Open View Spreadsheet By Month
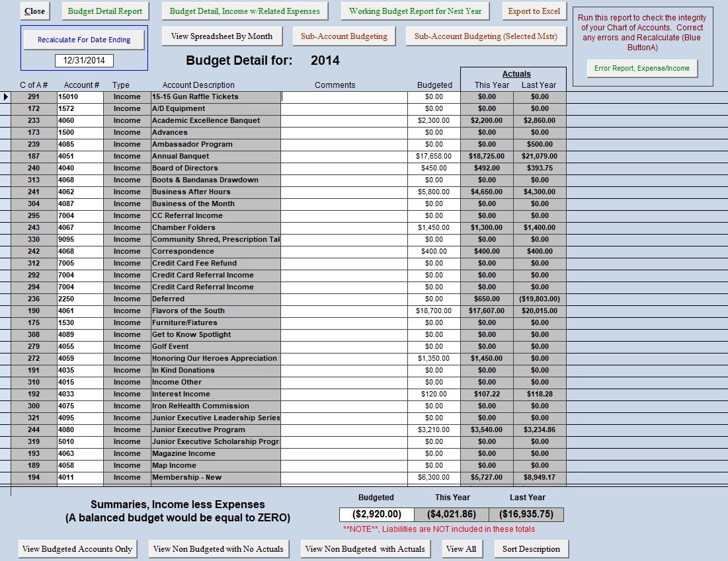The width and height of the screenshot is (728, 561). click(x=222, y=36)
